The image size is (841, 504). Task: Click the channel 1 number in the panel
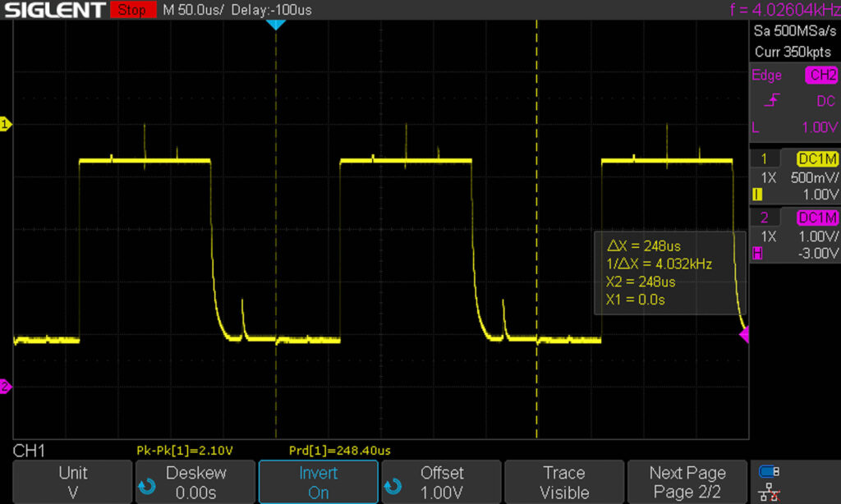coord(765,159)
